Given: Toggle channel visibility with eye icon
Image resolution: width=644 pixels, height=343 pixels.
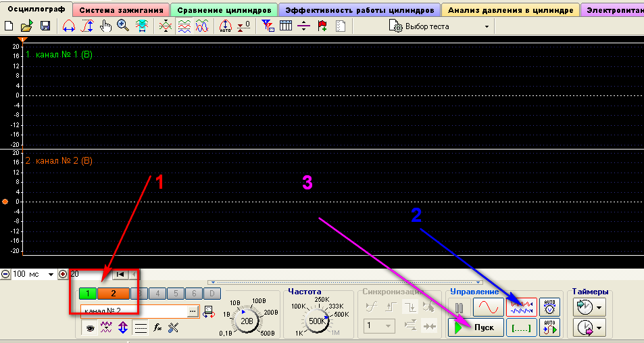Looking at the screenshot, I should (x=90, y=328).
